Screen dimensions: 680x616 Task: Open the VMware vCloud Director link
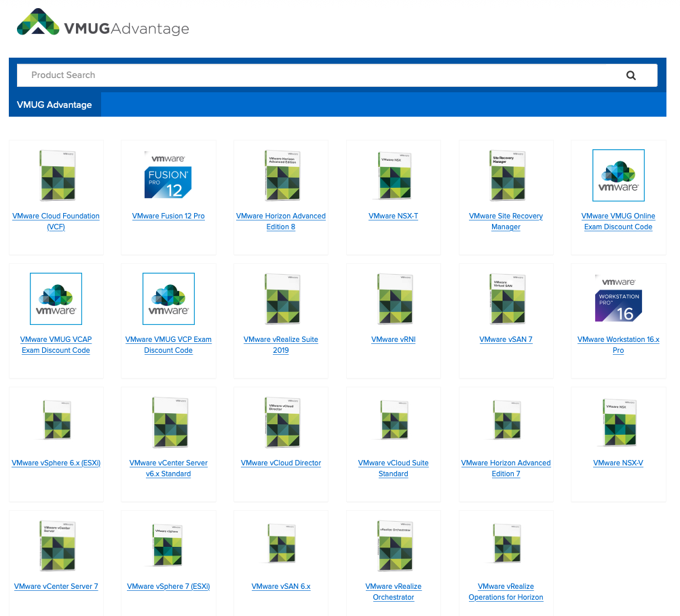(280, 463)
